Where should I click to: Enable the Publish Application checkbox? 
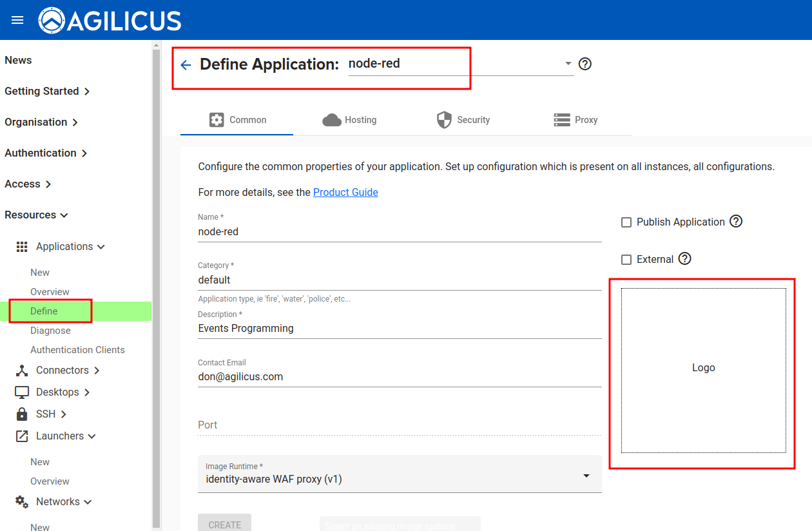click(x=626, y=222)
